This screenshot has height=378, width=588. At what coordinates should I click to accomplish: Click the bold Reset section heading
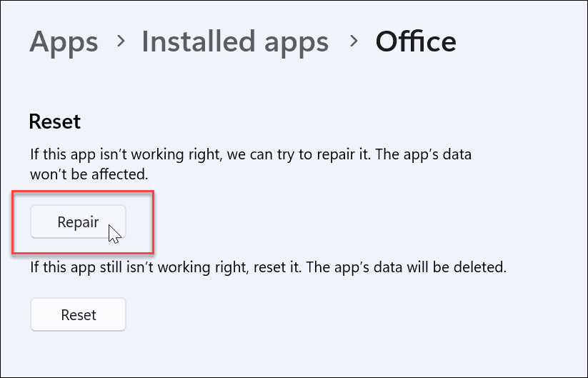pos(55,121)
